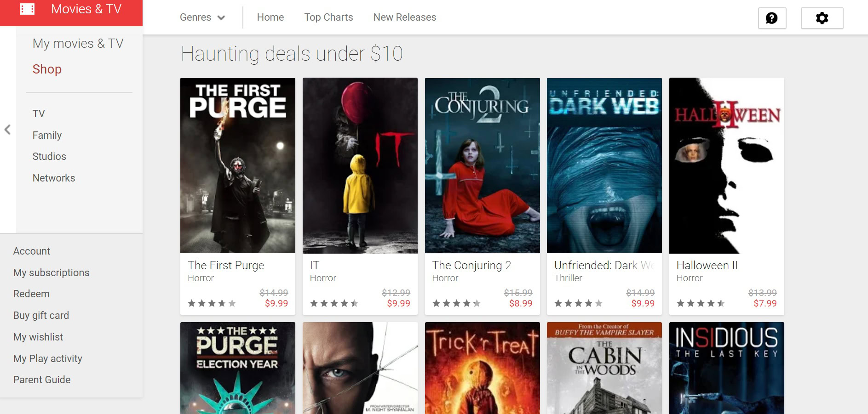
Task: Open the IT movie poster
Action: point(360,165)
